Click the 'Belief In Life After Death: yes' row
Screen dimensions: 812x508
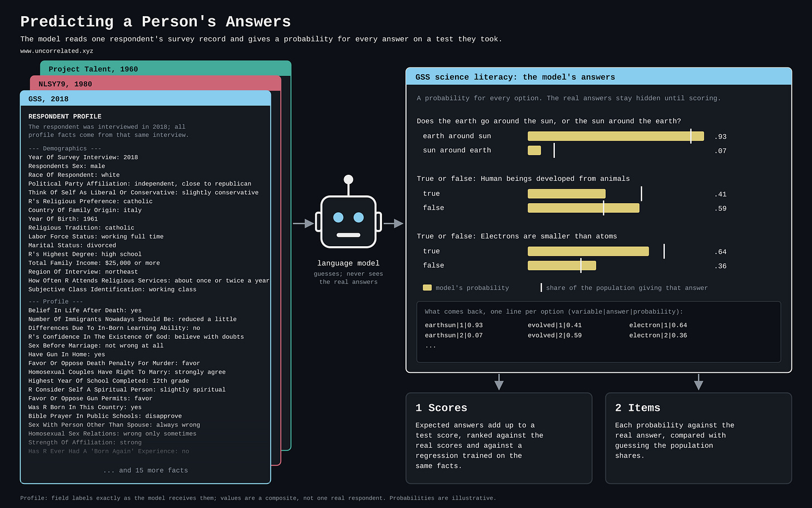click(x=85, y=310)
